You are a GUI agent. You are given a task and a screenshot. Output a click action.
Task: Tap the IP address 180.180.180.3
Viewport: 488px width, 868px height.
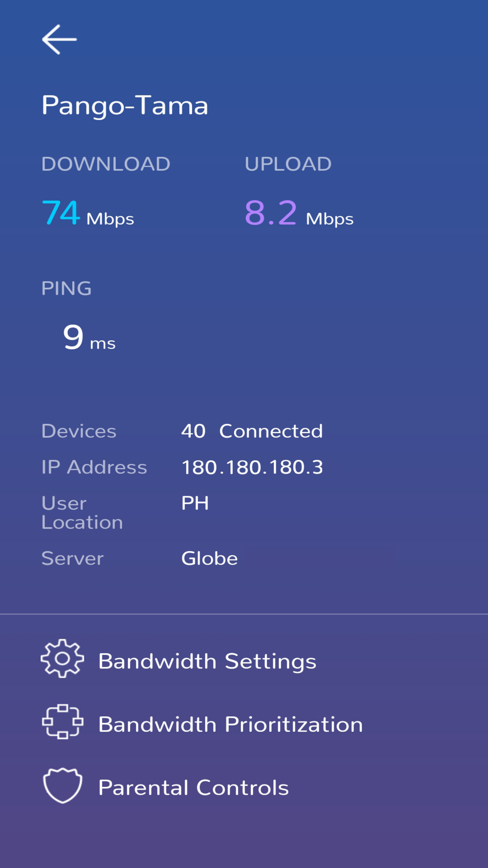252,467
